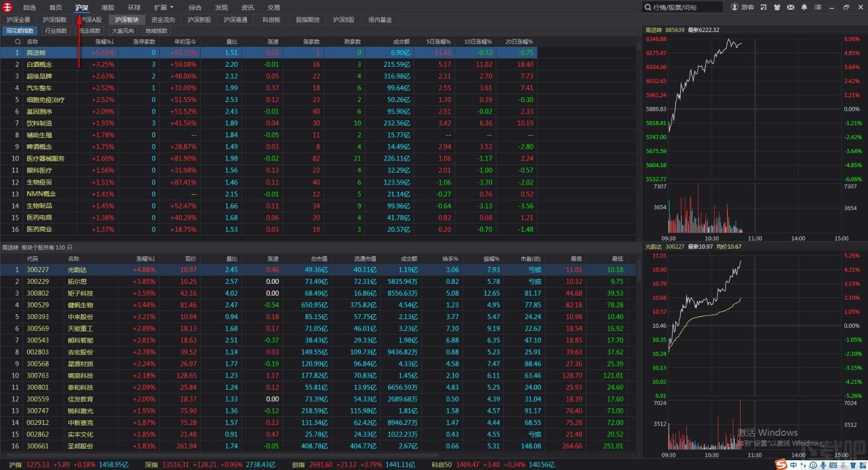Open the mail messages envelope icon
The width and height of the screenshot is (868, 470).
790,7
